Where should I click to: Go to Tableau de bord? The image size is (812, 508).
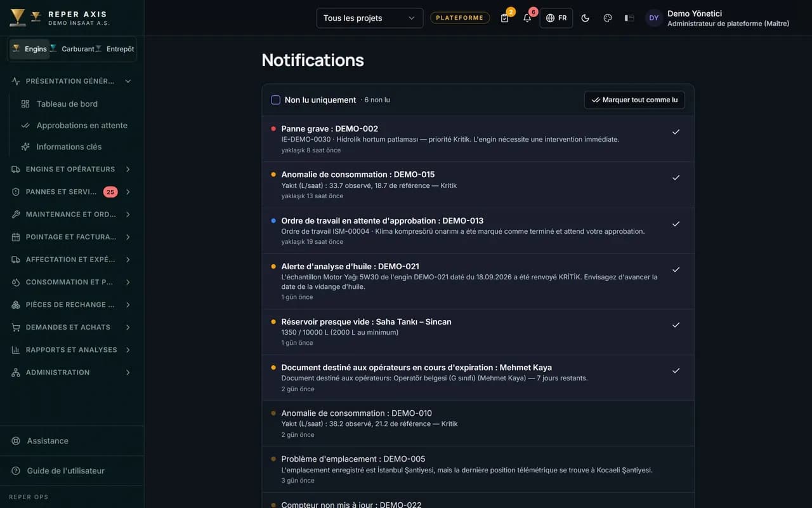[x=76, y=104]
